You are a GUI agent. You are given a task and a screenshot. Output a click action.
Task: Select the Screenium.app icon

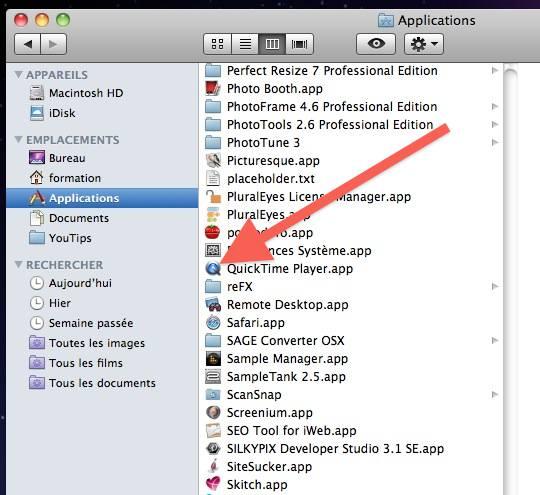[x=213, y=412]
